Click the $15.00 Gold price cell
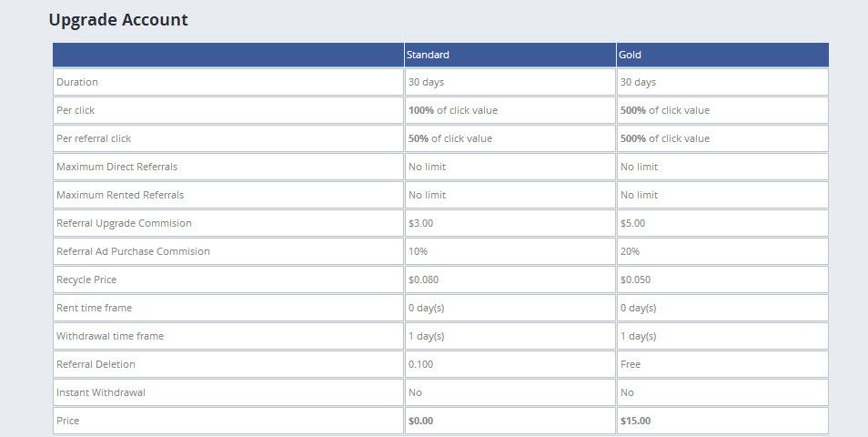The width and height of the screenshot is (868, 437). coord(635,421)
